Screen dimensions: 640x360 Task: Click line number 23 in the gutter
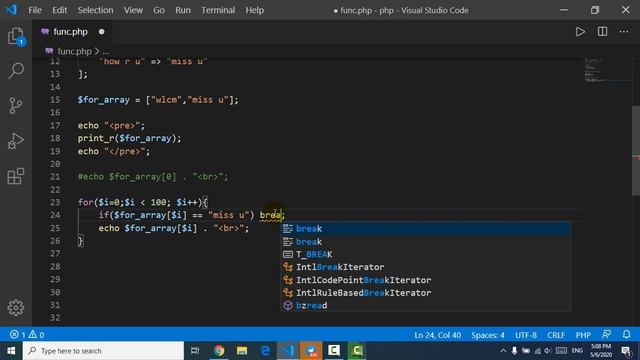[55, 202]
